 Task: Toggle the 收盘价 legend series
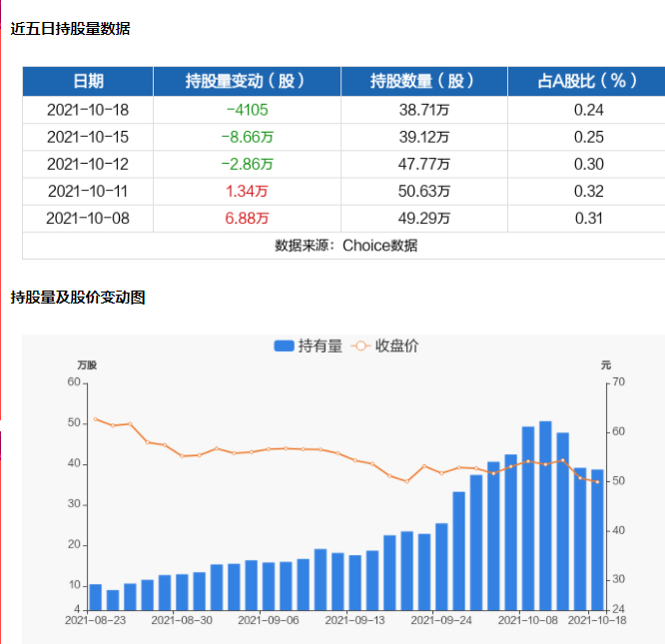click(384, 345)
